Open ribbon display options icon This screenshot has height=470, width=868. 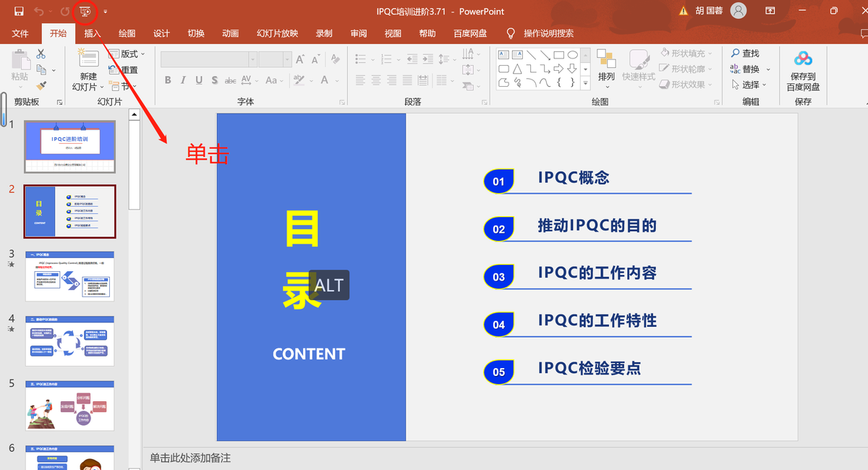coord(770,11)
